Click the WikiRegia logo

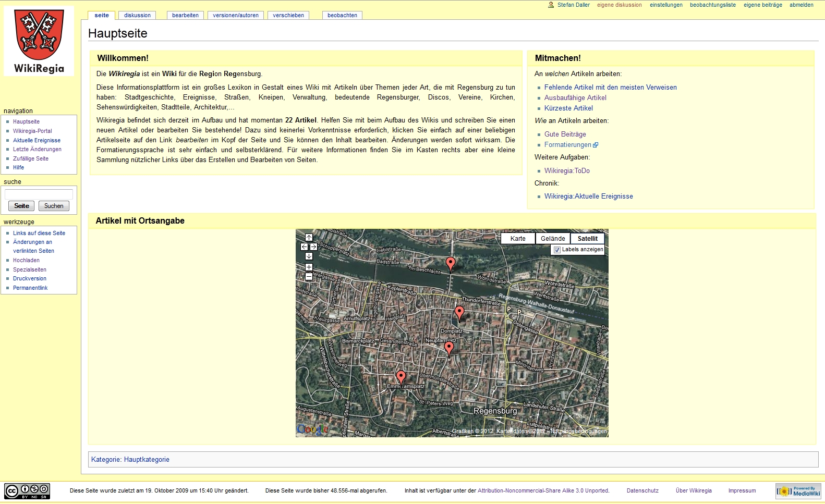pos(39,42)
